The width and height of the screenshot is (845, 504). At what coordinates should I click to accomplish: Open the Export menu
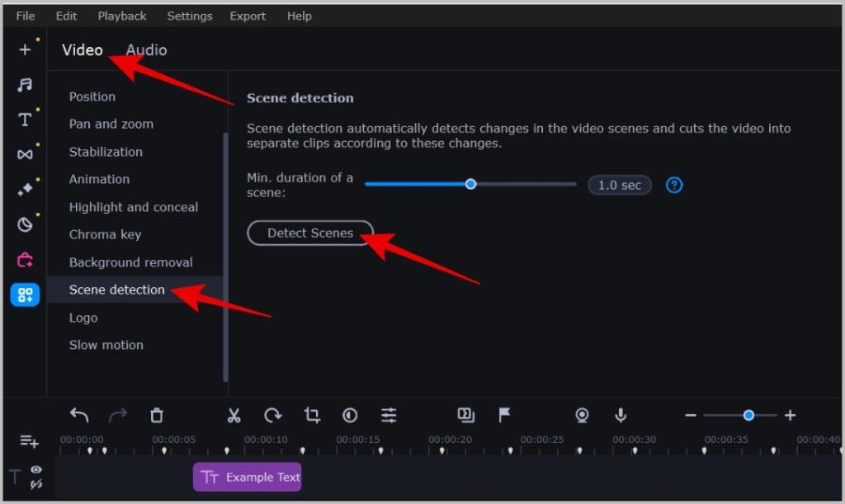point(248,16)
